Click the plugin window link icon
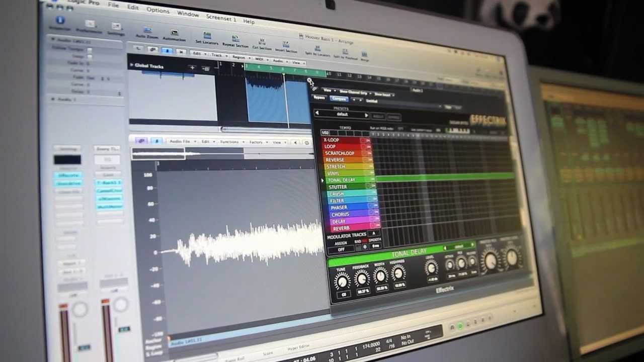The image size is (644, 362). click(x=315, y=89)
